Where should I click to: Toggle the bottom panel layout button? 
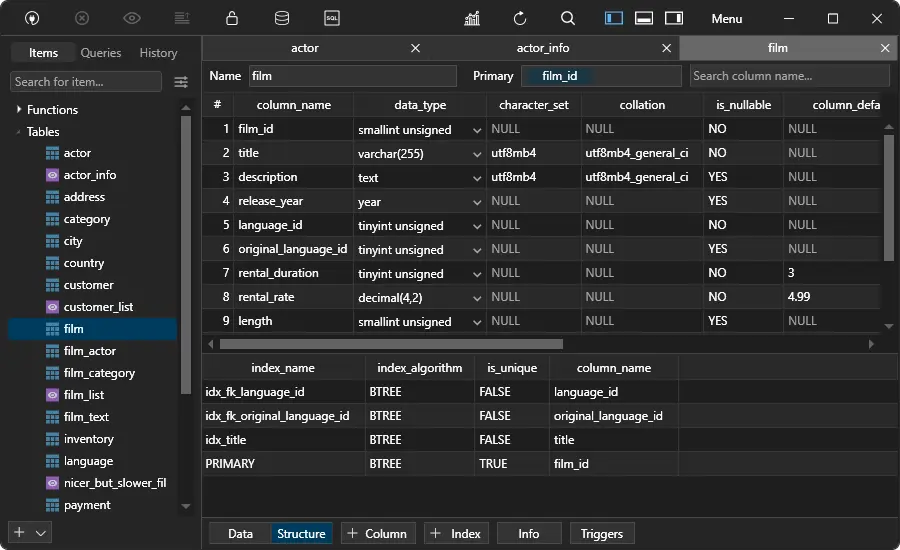click(x=644, y=18)
